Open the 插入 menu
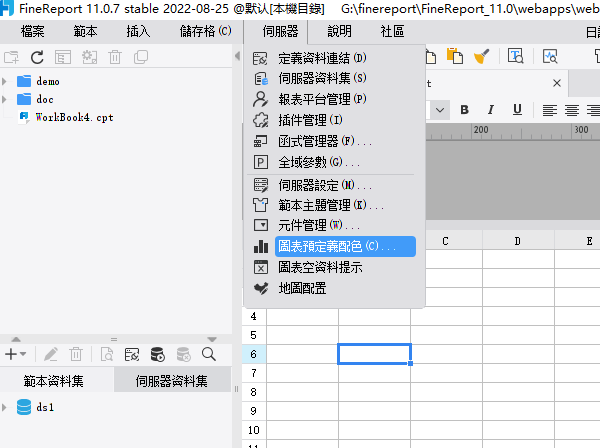The image size is (600, 448). (138, 31)
